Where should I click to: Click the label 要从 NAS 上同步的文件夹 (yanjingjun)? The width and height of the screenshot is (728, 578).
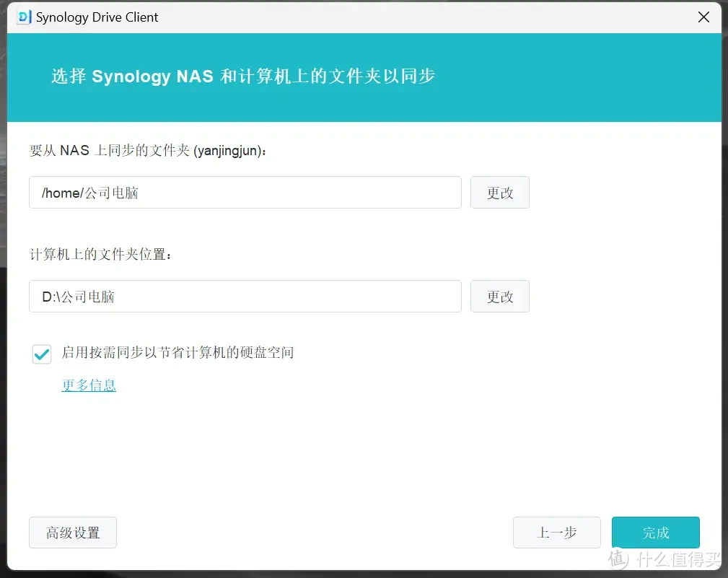point(148,150)
